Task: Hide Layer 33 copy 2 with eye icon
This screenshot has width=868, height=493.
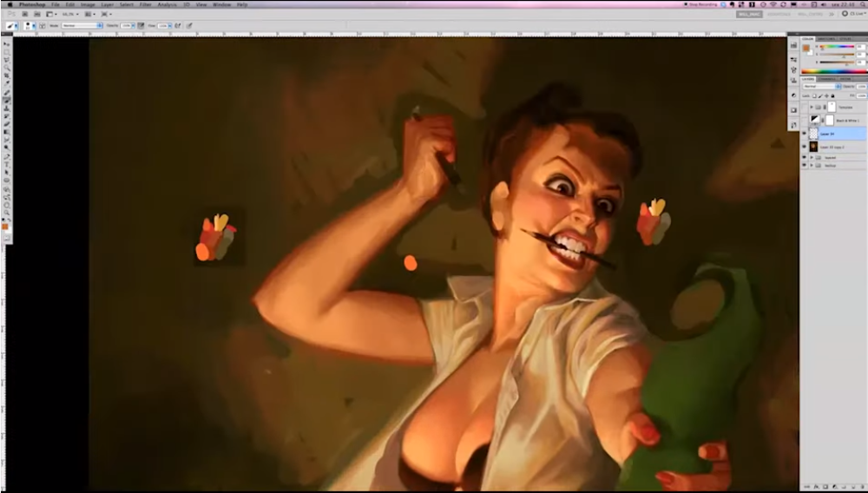Action: [x=805, y=147]
